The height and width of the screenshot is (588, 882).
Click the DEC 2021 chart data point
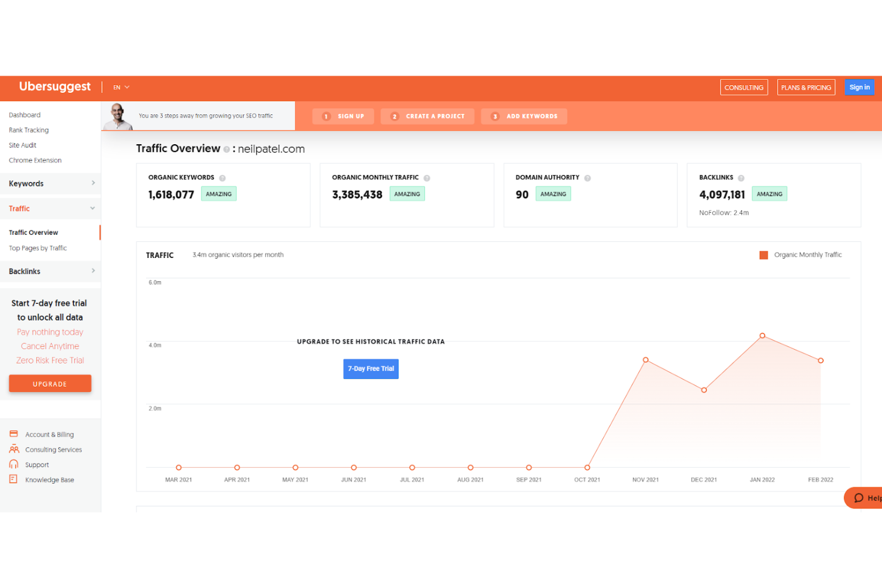click(704, 390)
